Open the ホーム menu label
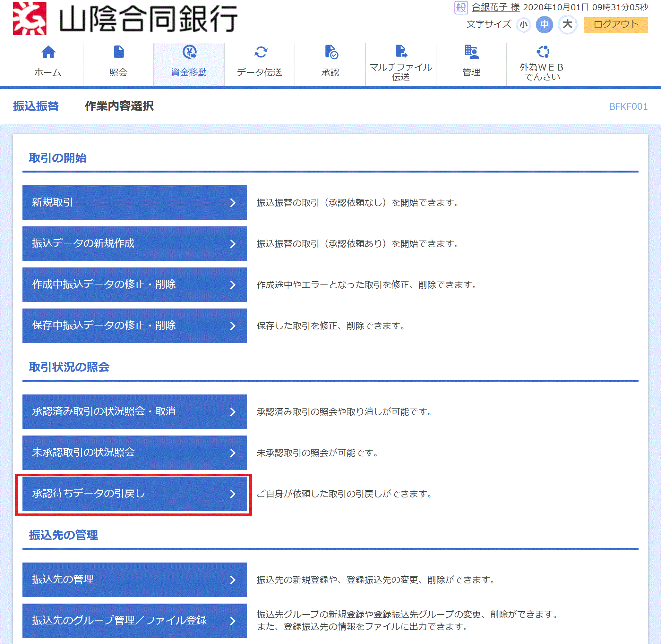 (x=48, y=72)
